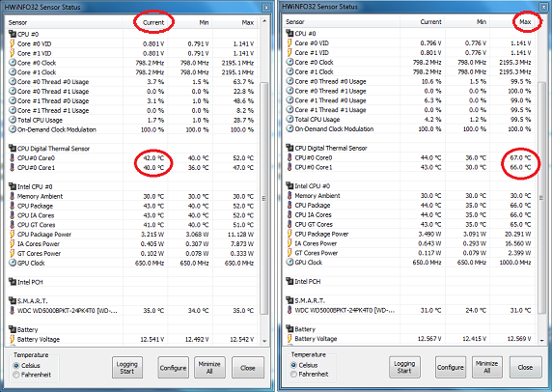Viewport: 552px width, 392px height.
Task: Select Core #0 VID lightning icon in left window
Action: (13, 43)
